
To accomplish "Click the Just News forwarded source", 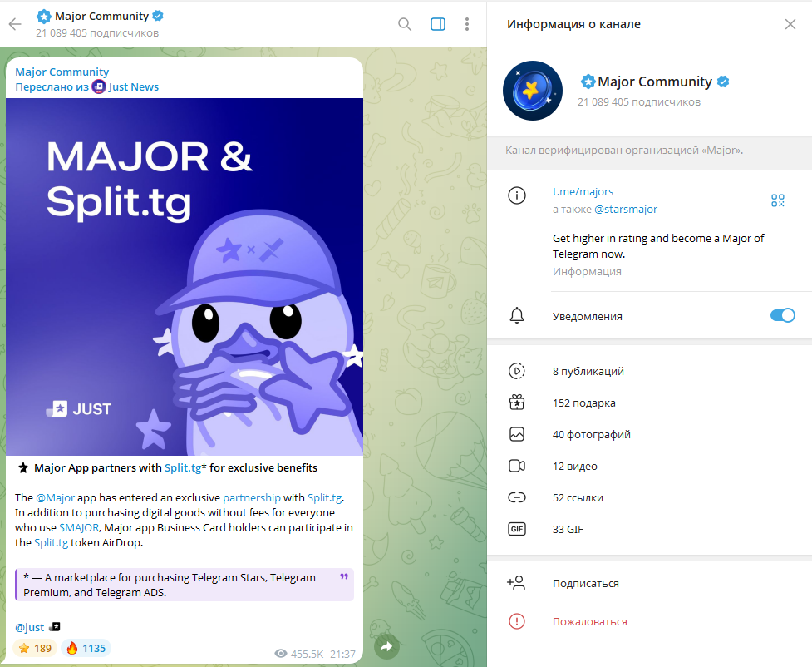I will click(133, 86).
